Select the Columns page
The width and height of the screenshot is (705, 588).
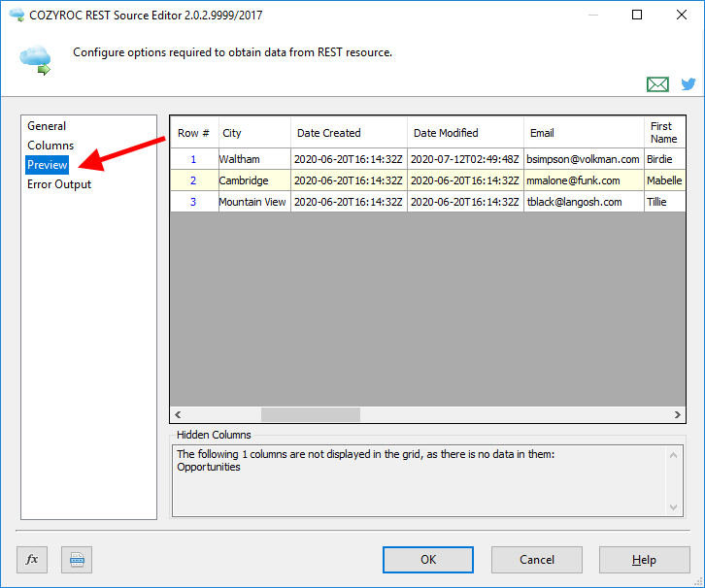pos(50,146)
